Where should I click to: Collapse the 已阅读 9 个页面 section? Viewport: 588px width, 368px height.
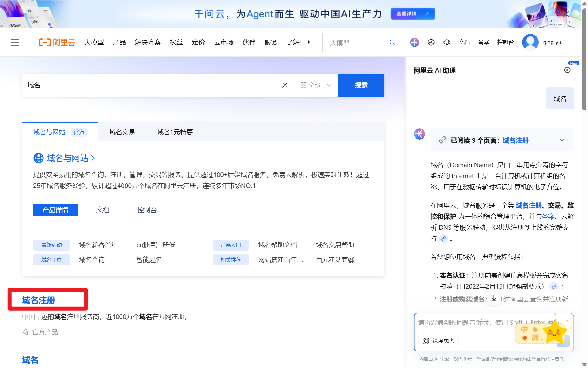click(562, 140)
